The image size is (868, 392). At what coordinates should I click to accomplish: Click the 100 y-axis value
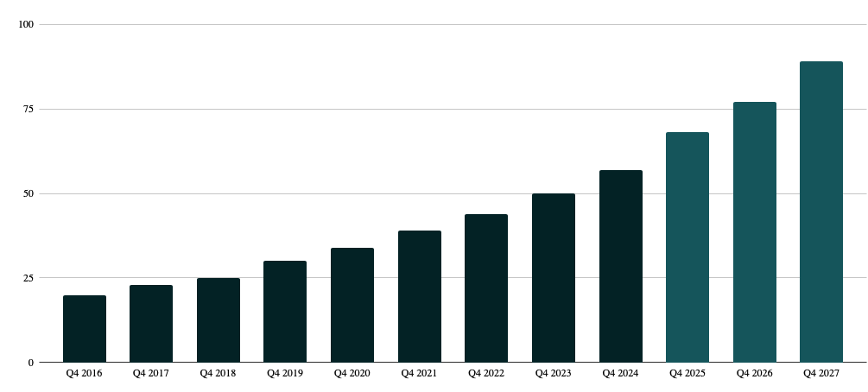pyautogui.click(x=26, y=24)
